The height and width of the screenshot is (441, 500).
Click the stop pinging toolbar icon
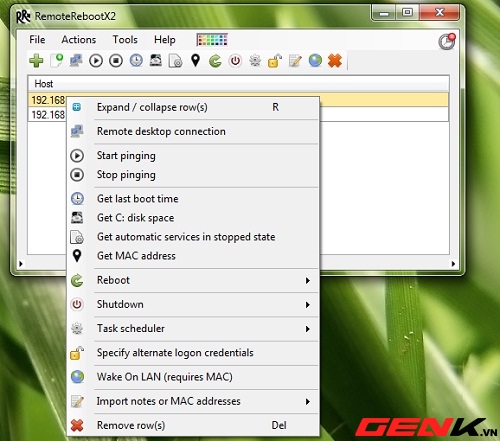click(x=116, y=61)
